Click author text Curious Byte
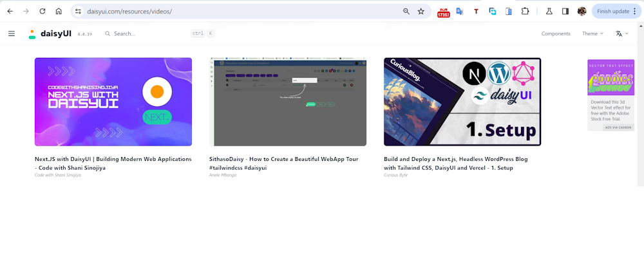Image resolution: width=644 pixels, height=271 pixels. [x=396, y=175]
